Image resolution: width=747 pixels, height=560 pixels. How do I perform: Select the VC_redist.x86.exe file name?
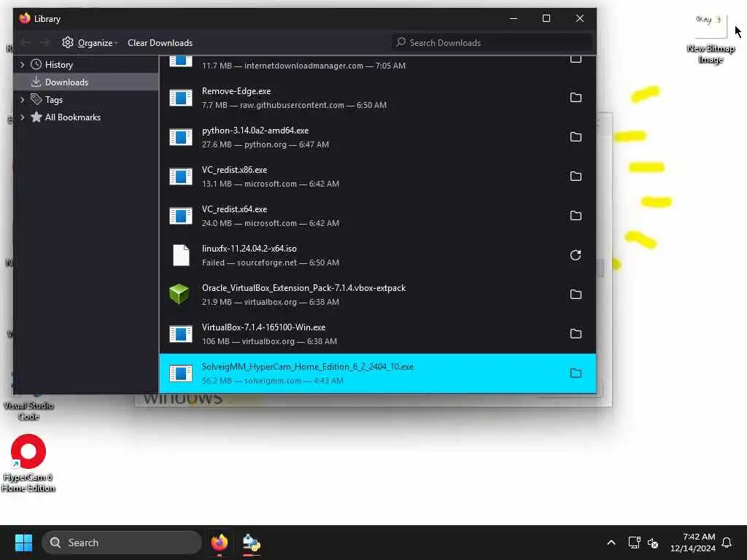234,169
